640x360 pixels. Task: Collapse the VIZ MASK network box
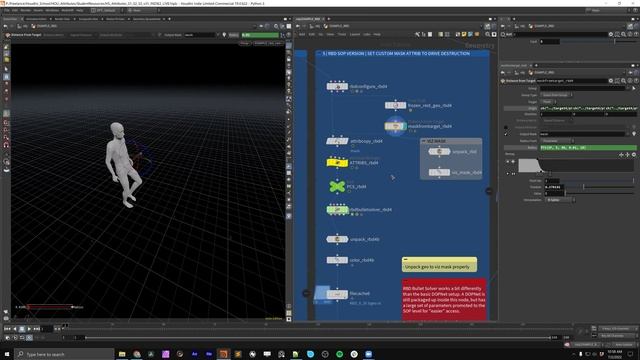click(x=423, y=141)
